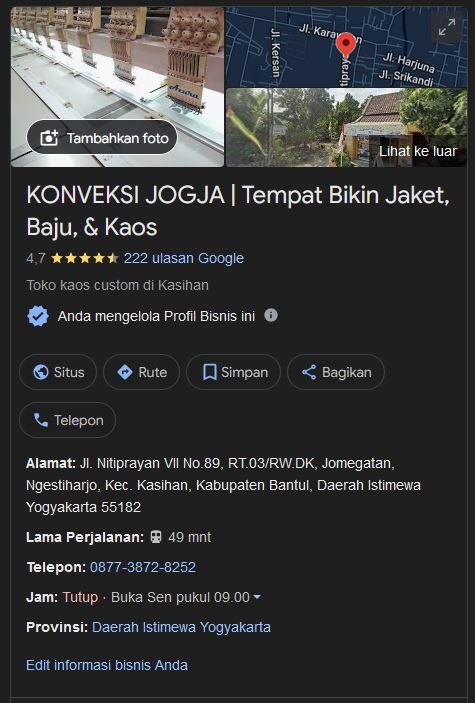Open the Situs website button
The height and width of the screenshot is (703, 475).
click(x=58, y=372)
